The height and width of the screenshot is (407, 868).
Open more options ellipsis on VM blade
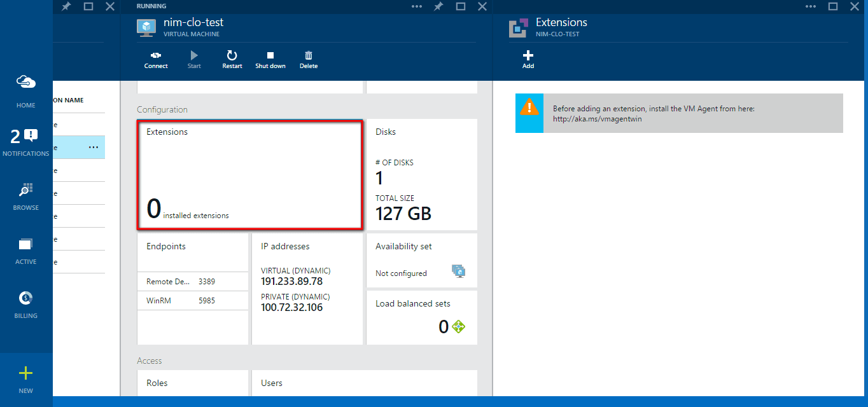[x=417, y=6]
